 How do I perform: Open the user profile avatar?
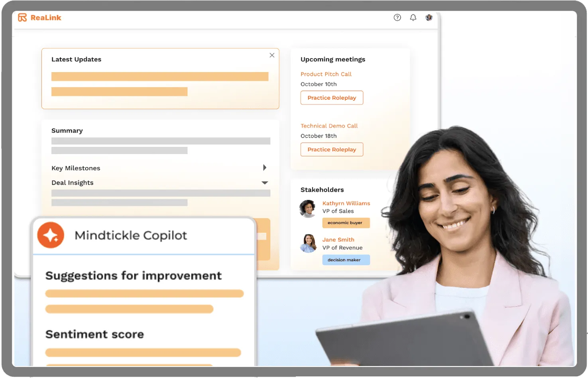[x=429, y=18]
